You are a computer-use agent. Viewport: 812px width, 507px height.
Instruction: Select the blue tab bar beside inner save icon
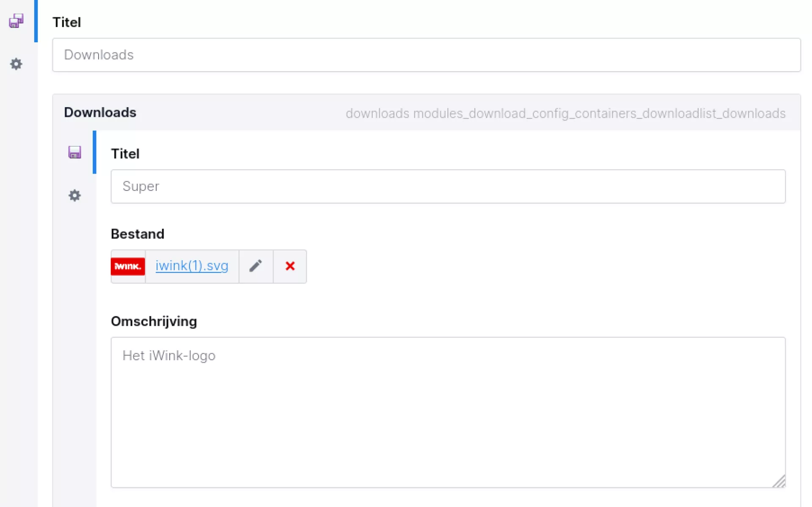click(94, 152)
